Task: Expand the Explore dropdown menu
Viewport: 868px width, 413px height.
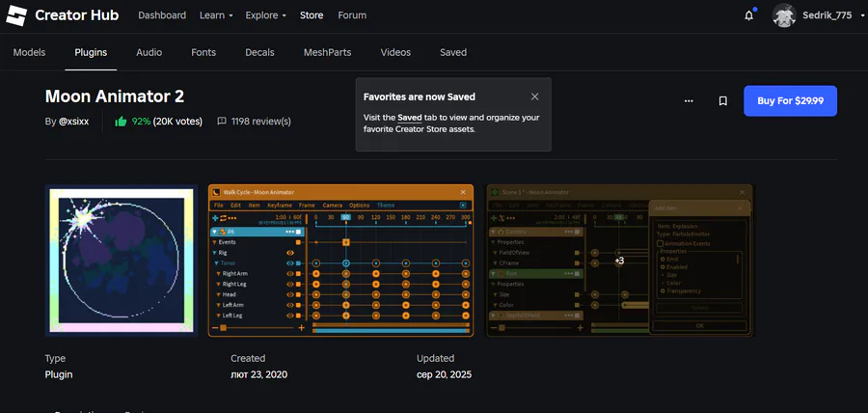Action: [266, 15]
